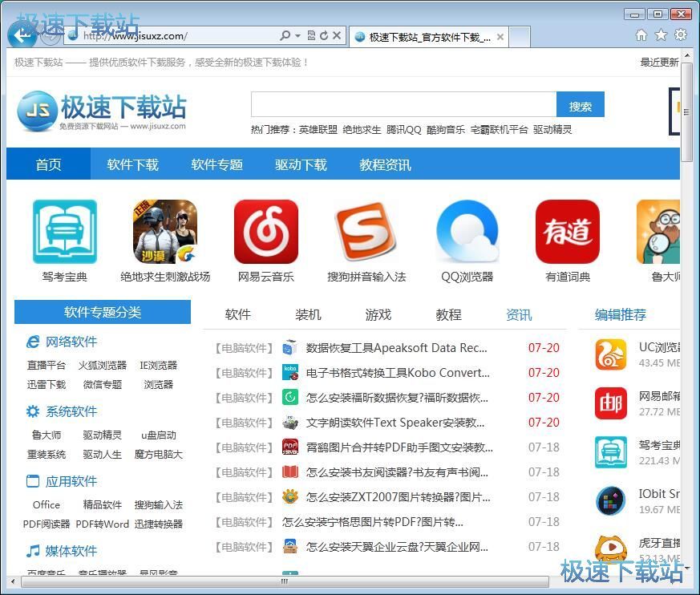Click the 英雄联盟 hot recommendation link
Image resolution: width=700 pixels, height=595 pixels.
[x=318, y=129]
